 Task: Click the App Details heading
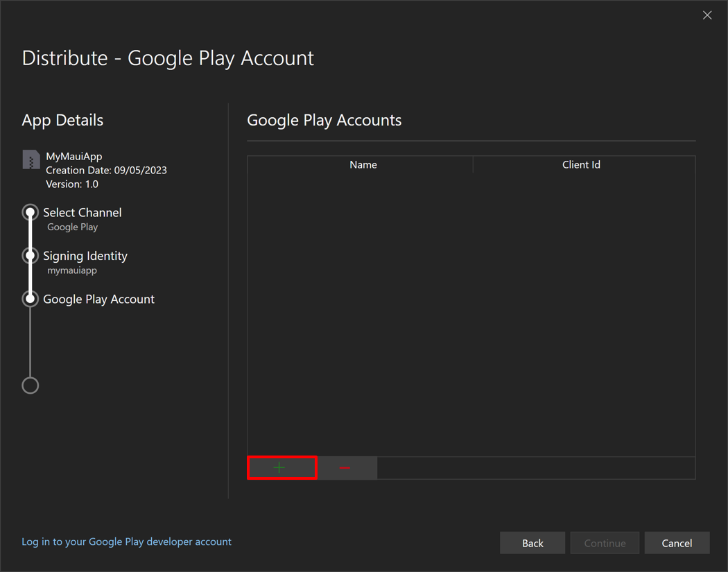[62, 120]
